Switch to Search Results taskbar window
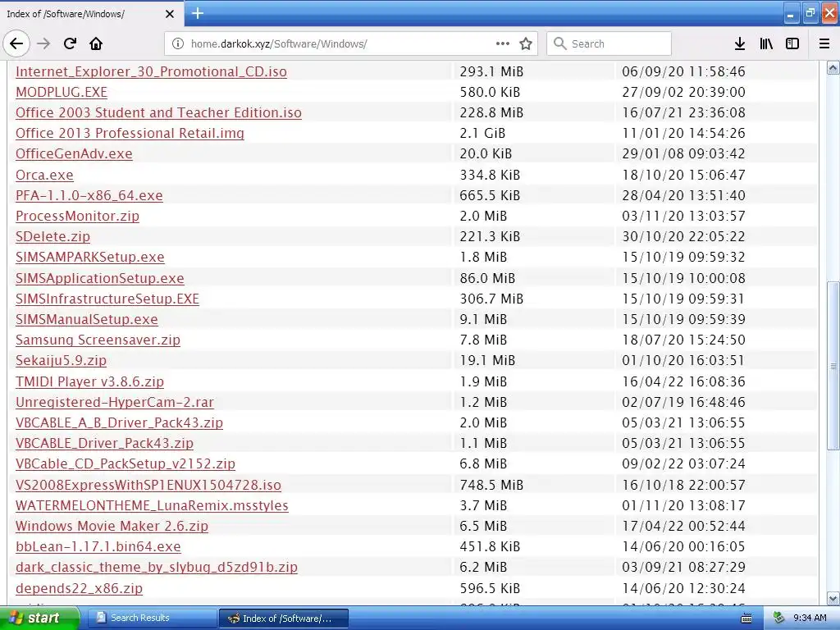This screenshot has height=630, width=840. click(x=152, y=619)
